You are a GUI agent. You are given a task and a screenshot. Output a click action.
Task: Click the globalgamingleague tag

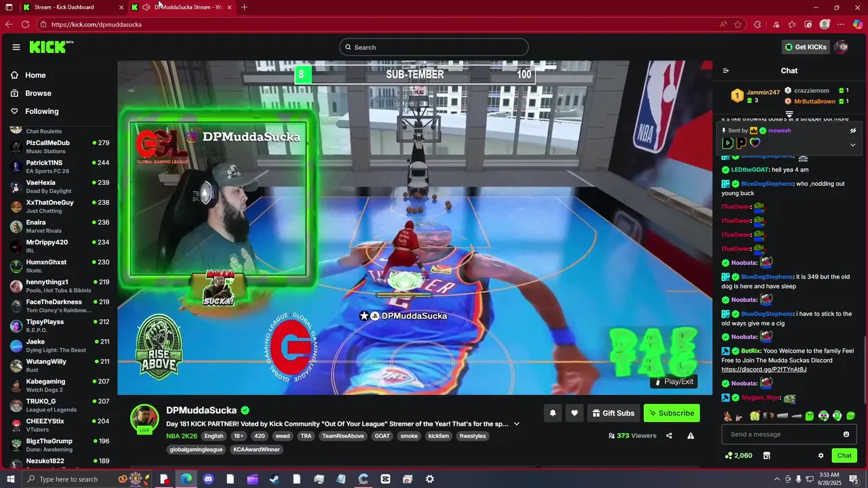(x=196, y=449)
